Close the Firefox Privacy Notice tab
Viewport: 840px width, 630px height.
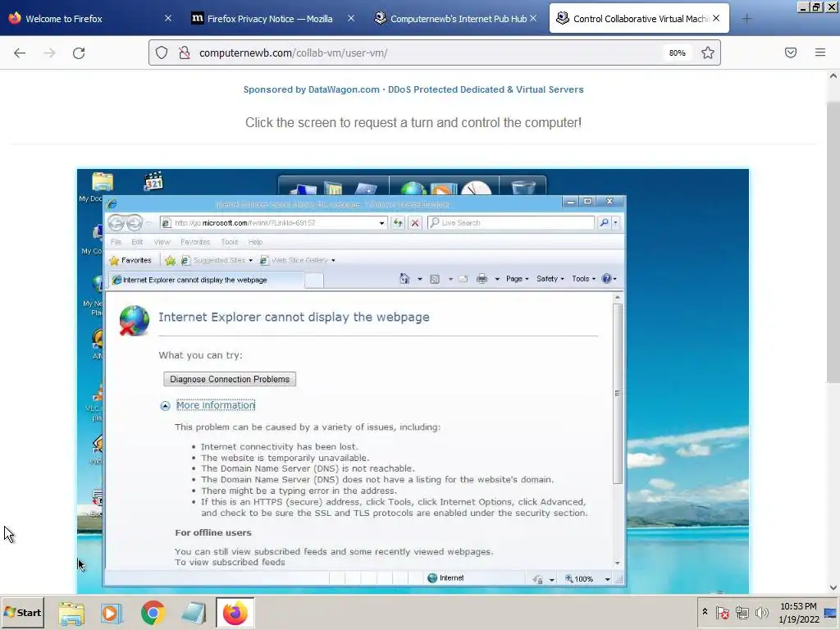(351, 19)
